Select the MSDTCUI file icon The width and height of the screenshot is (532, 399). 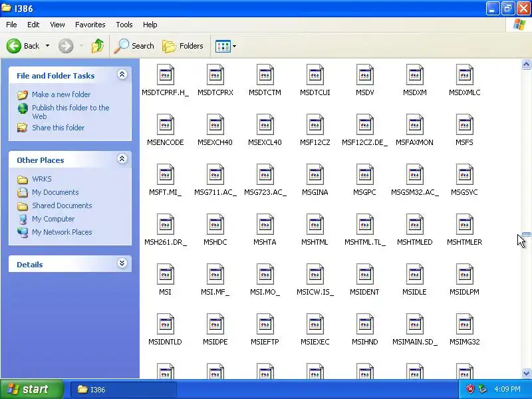315,74
